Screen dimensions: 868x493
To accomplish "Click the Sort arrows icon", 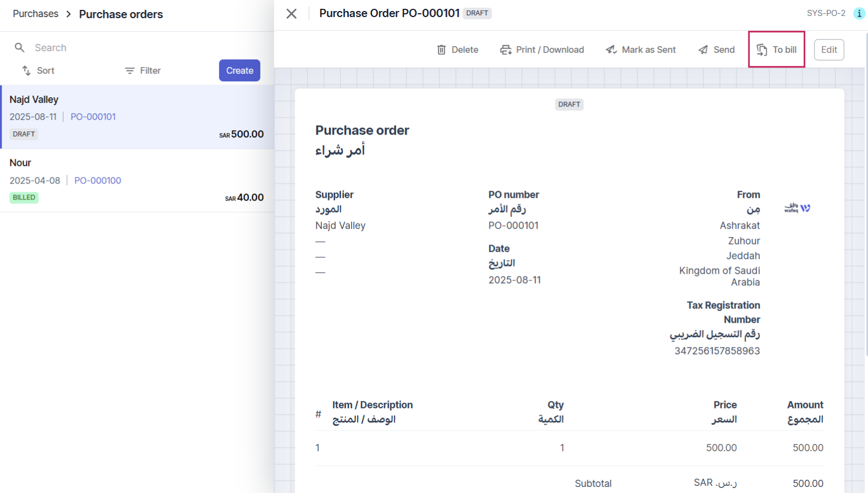I will click(26, 70).
